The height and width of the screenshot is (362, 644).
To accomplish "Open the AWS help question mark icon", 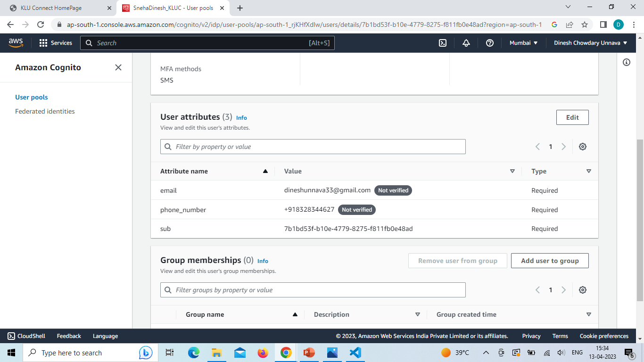I will pos(489,42).
